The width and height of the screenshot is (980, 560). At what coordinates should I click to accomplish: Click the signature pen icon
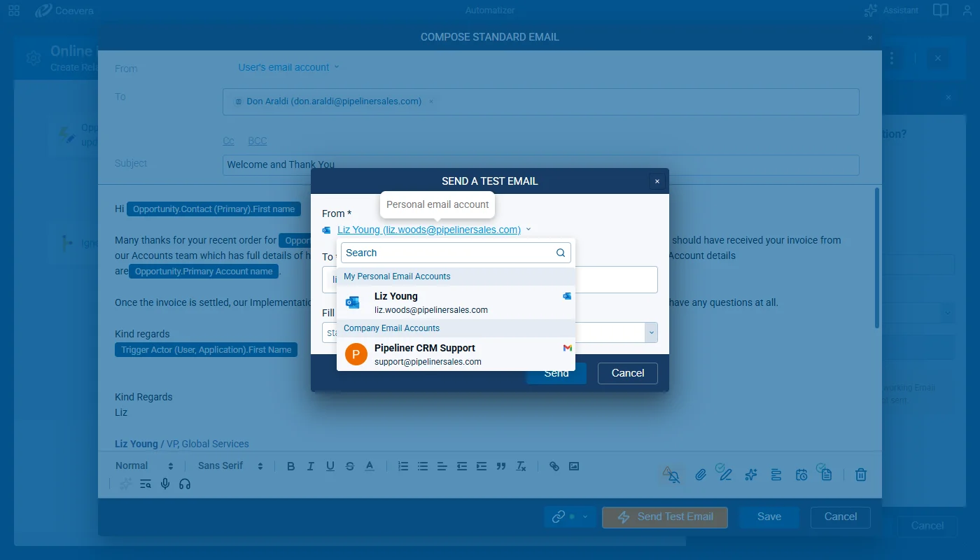tap(725, 474)
